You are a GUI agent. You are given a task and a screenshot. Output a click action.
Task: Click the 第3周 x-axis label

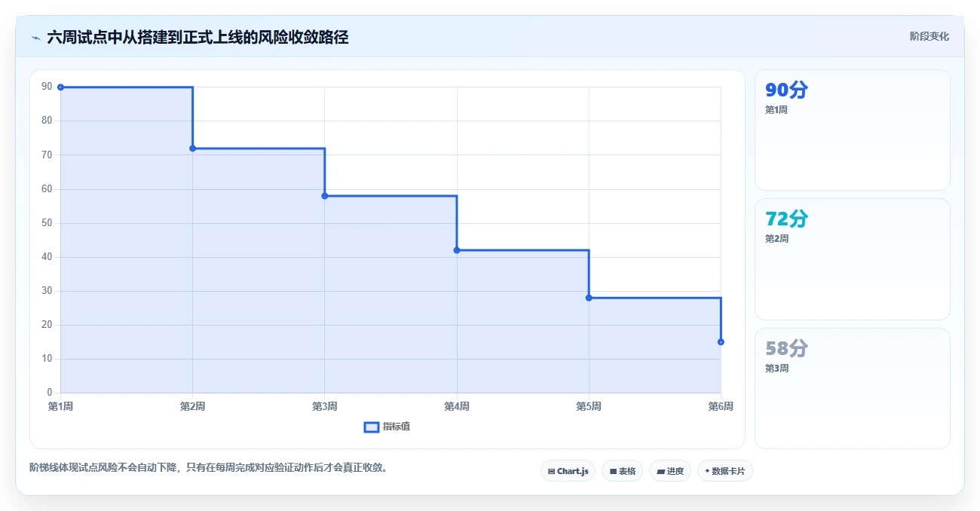click(325, 407)
